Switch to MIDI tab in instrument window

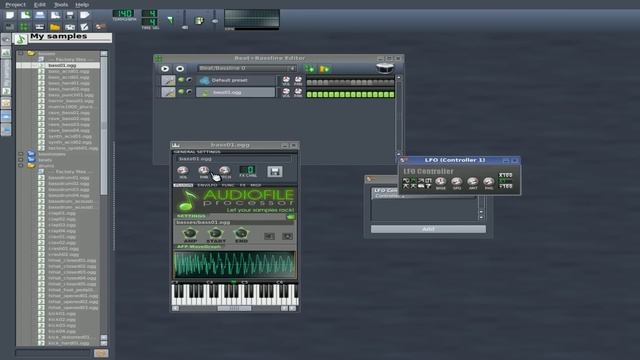pos(256,185)
